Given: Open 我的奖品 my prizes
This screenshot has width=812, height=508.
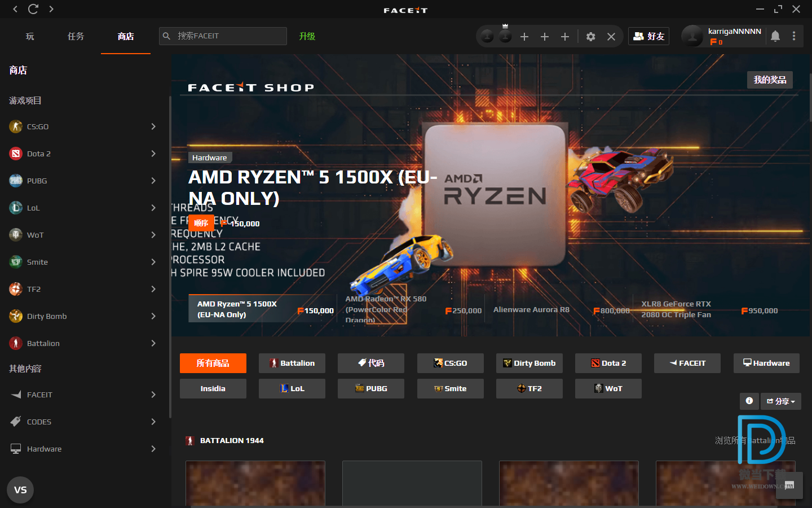Looking at the screenshot, I should click(770, 80).
